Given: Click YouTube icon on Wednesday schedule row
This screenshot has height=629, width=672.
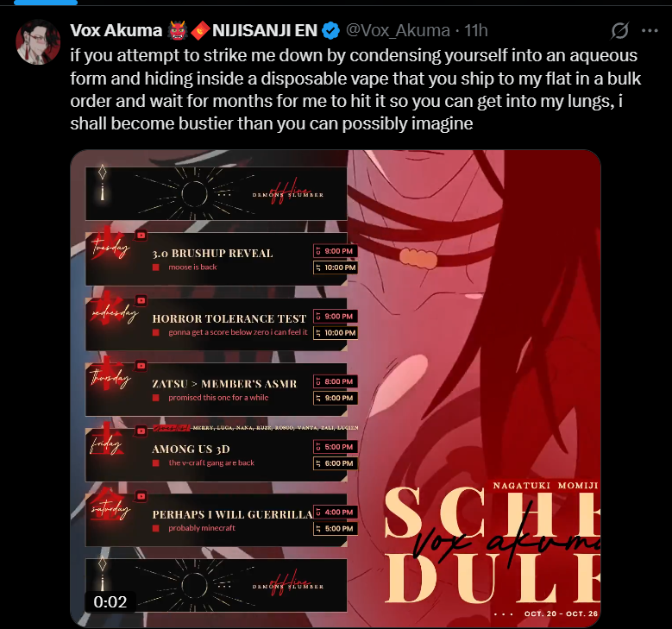Looking at the screenshot, I should [x=141, y=300].
